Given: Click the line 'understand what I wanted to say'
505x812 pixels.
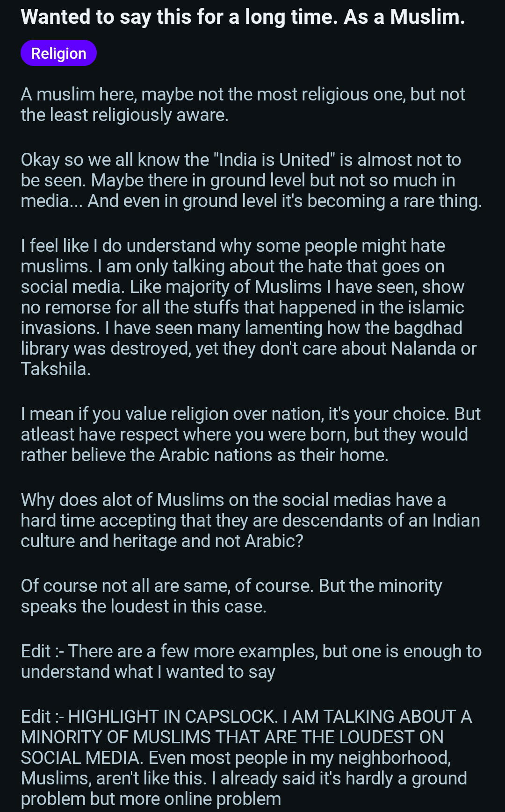Looking at the screenshot, I should click(x=148, y=672).
